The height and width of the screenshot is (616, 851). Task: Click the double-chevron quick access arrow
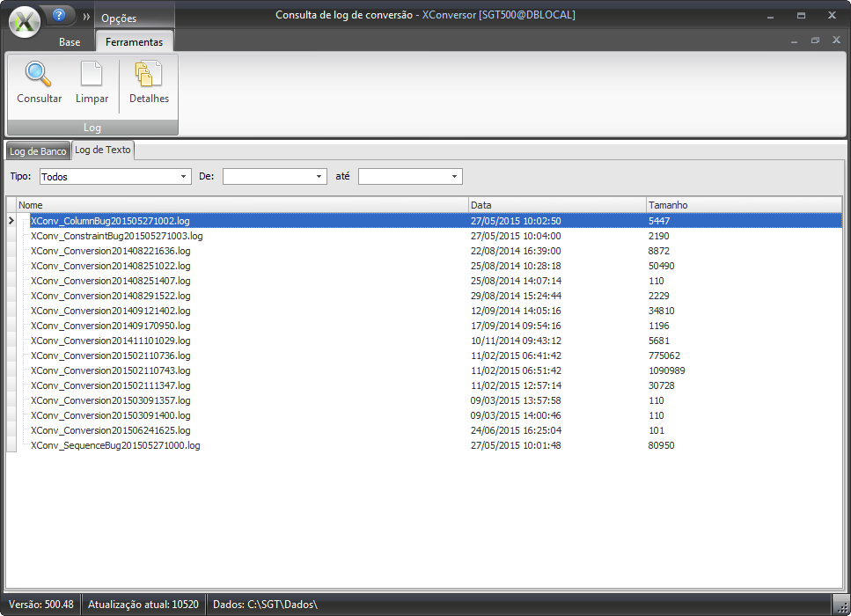point(86,17)
